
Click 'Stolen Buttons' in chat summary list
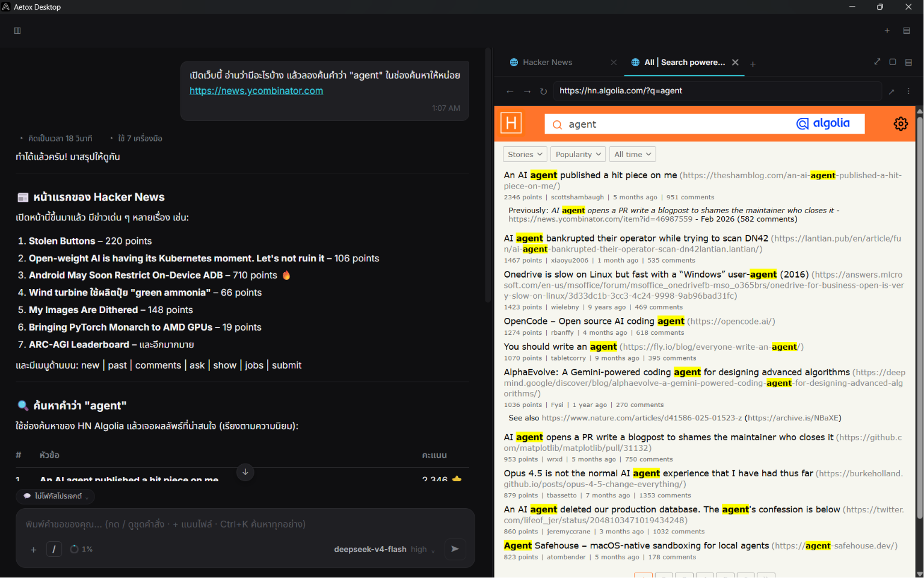62,241
